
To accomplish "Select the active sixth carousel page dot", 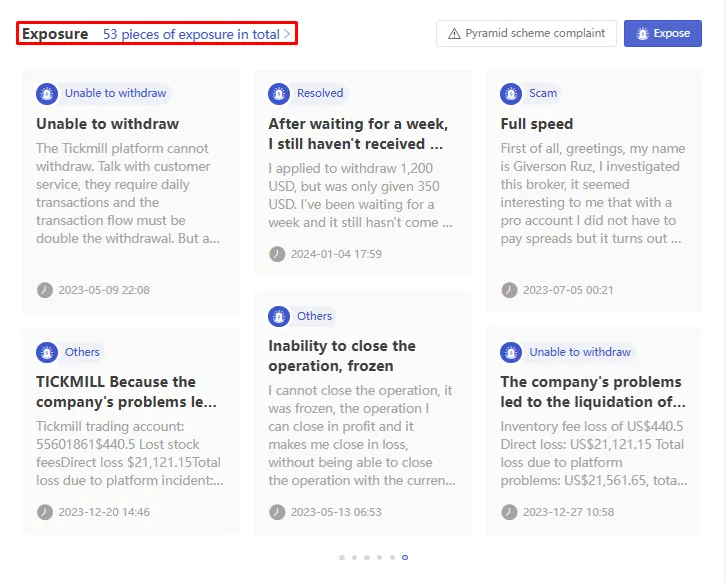I will [405, 558].
